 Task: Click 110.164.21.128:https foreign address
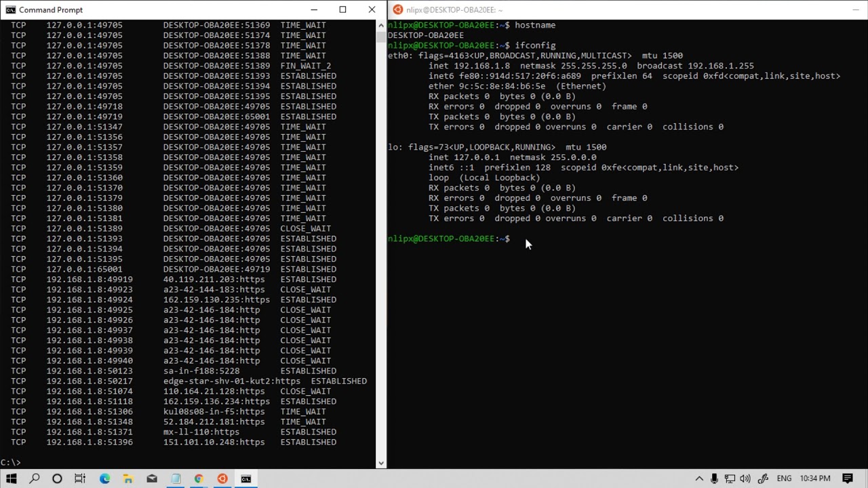point(214,391)
